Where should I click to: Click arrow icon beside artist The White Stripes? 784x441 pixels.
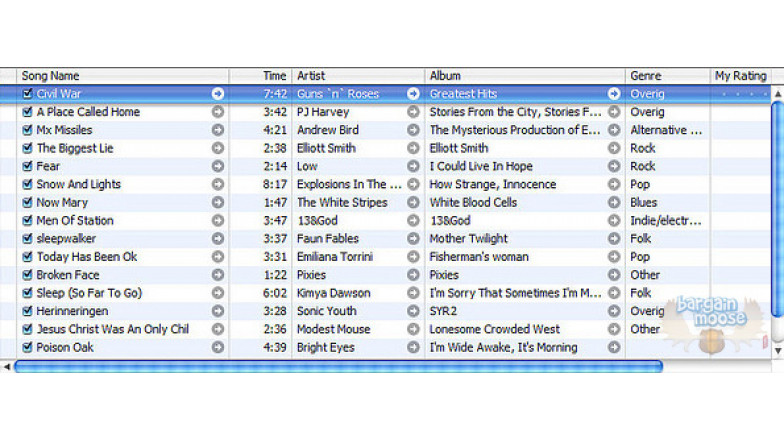pos(413,202)
